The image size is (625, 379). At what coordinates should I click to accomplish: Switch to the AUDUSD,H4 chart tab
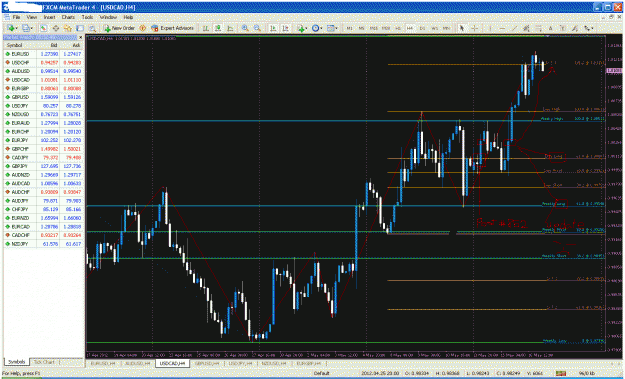point(138,363)
